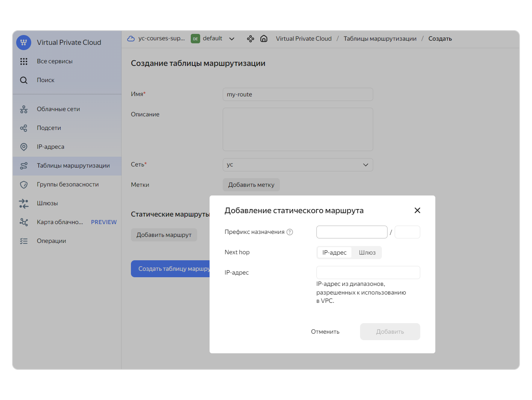Click the Описание text area
Screen dimensions: 532x400
click(x=298, y=130)
